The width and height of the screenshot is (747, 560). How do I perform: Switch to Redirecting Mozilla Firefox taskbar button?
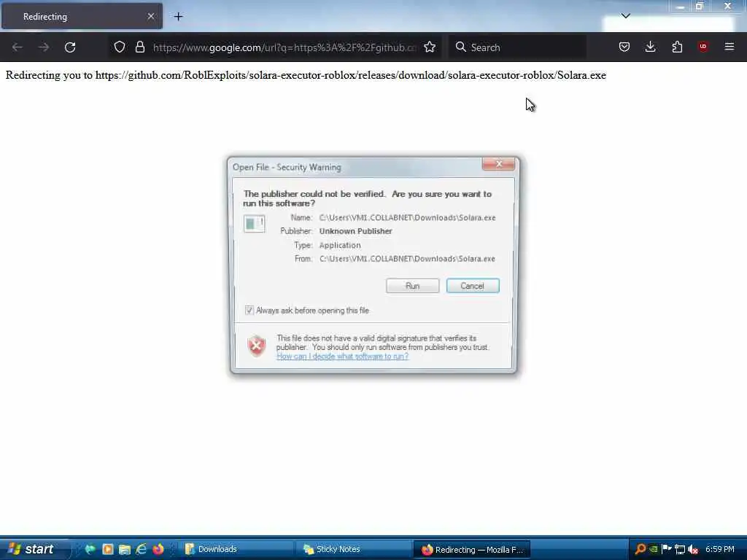click(x=472, y=550)
